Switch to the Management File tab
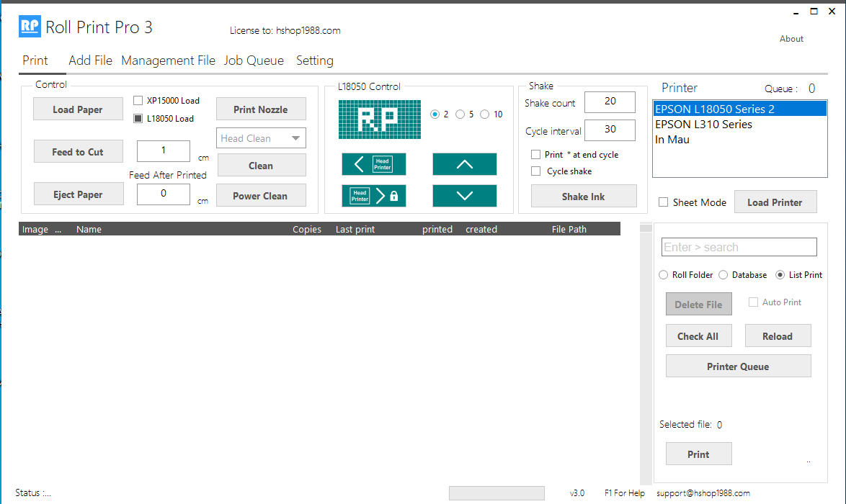The image size is (846, 504). (168, 60)
